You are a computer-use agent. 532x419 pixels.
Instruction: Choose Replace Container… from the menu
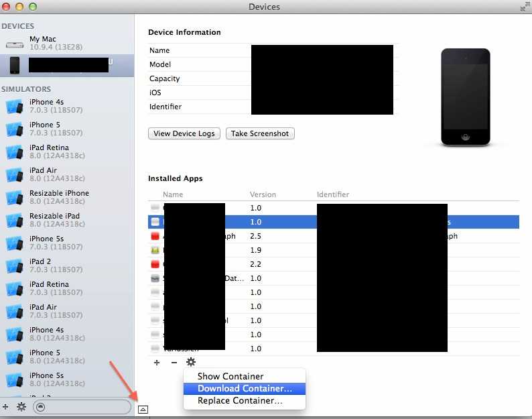click(x=245, y=401)
